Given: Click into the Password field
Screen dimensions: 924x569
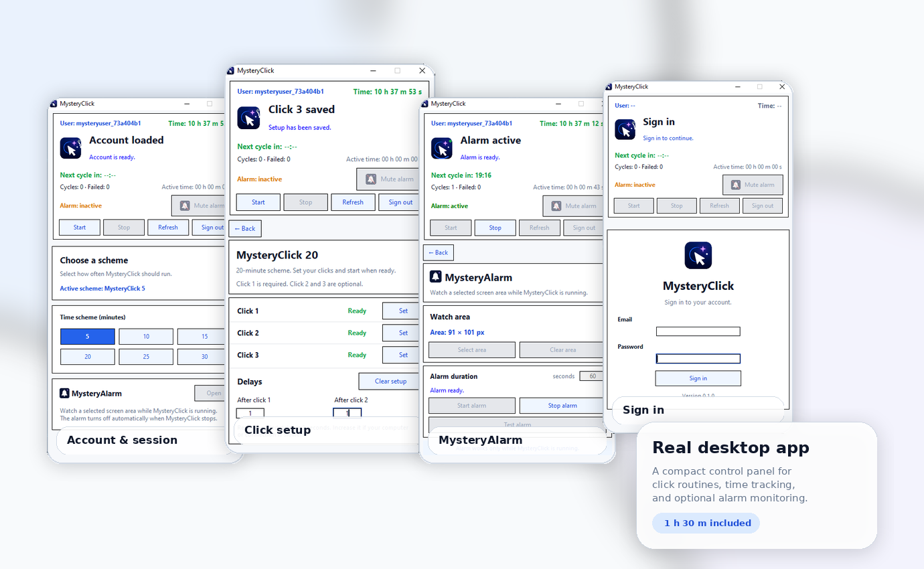Looking at the screenshot, I should [698, 359].
